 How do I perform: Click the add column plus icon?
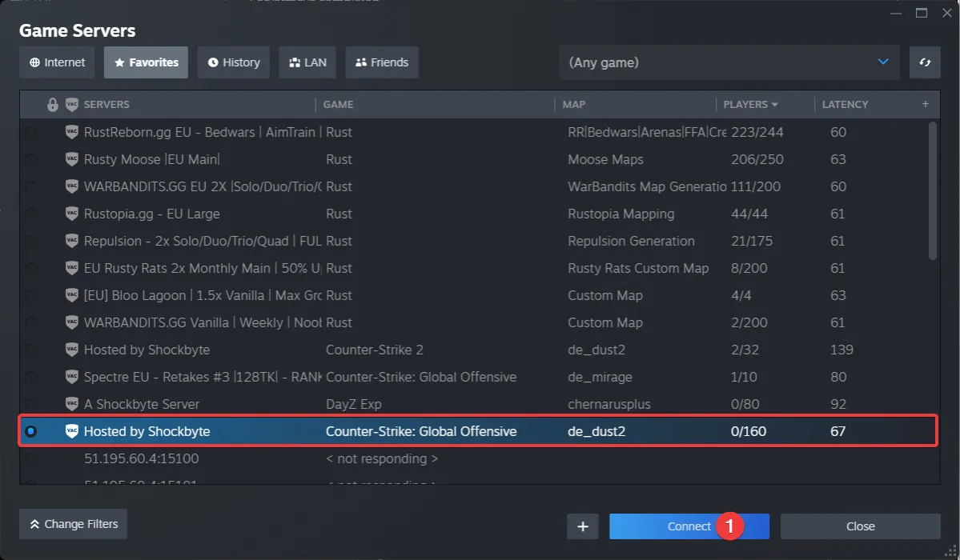(x=925, y=104)
